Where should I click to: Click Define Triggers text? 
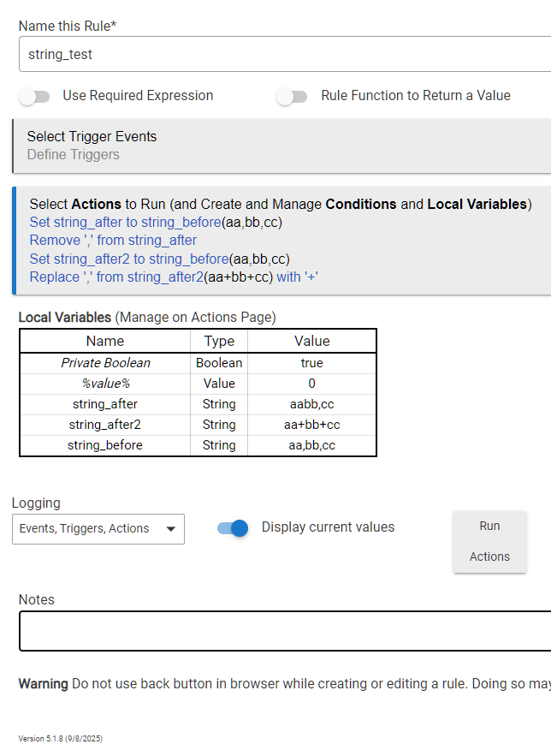73,155
